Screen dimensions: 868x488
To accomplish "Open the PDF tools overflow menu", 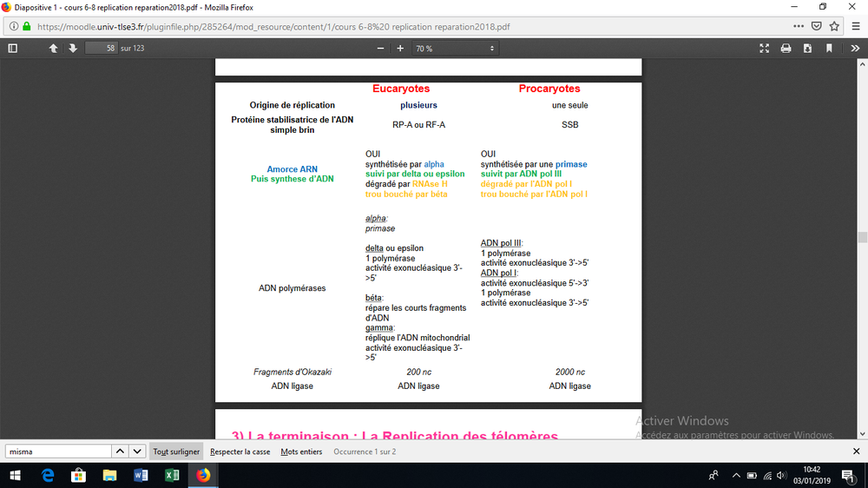I will pyautogui.click(x=855, y=48).
